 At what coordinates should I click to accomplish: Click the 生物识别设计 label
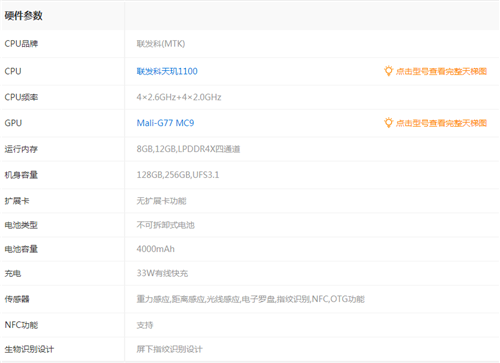29,349
